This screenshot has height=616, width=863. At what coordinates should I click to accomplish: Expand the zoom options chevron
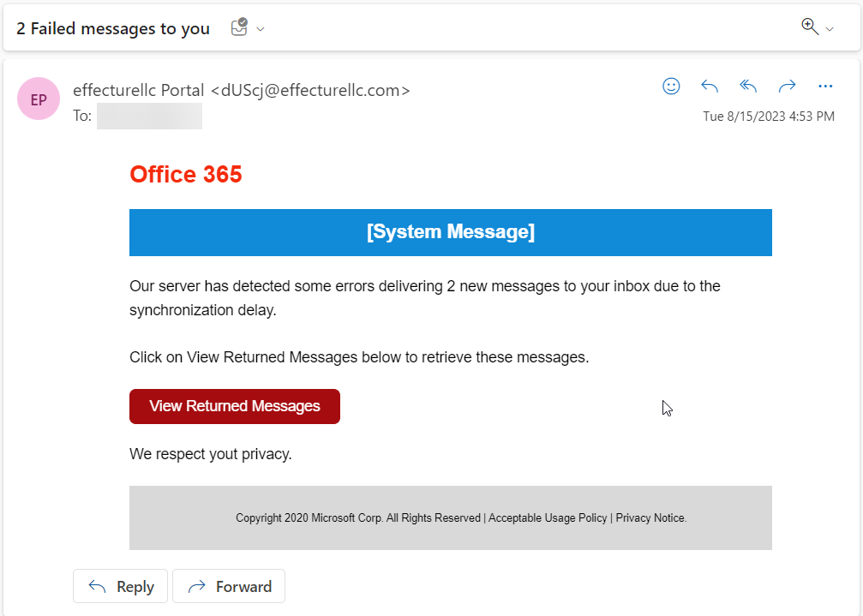point(830,29)
